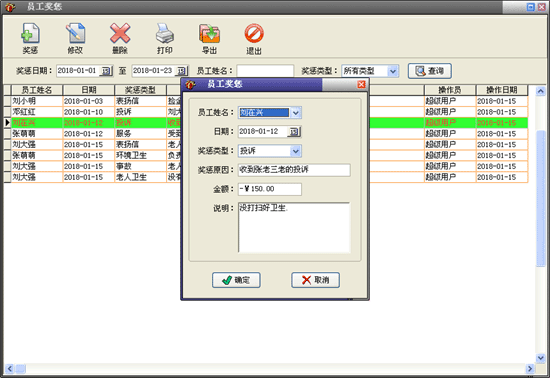Close the main 员工奖惩 window

pos(542,7)
